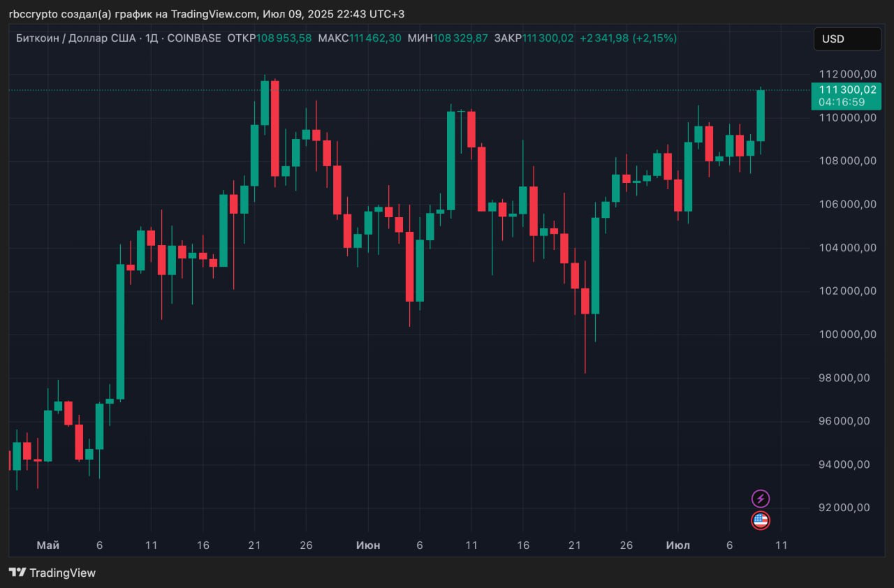
Task: Click the Биткоин / Доллар США symbol title
Action: click(76, 38)
